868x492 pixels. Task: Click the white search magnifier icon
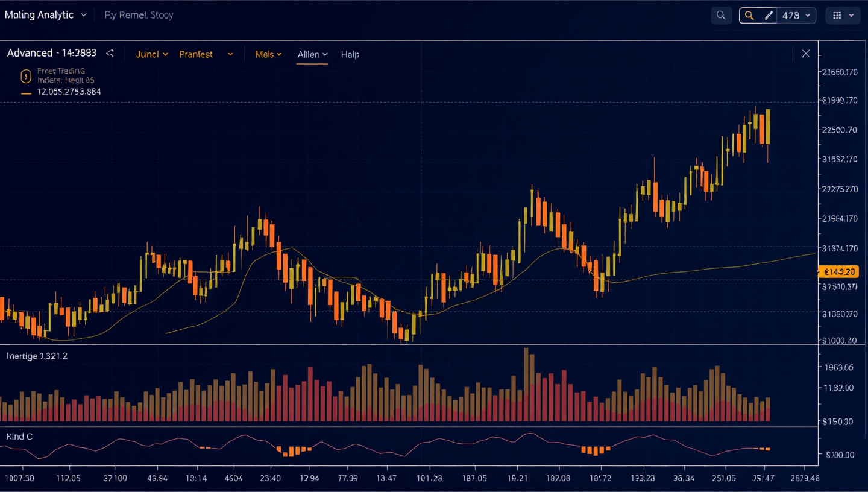point(721,16)
